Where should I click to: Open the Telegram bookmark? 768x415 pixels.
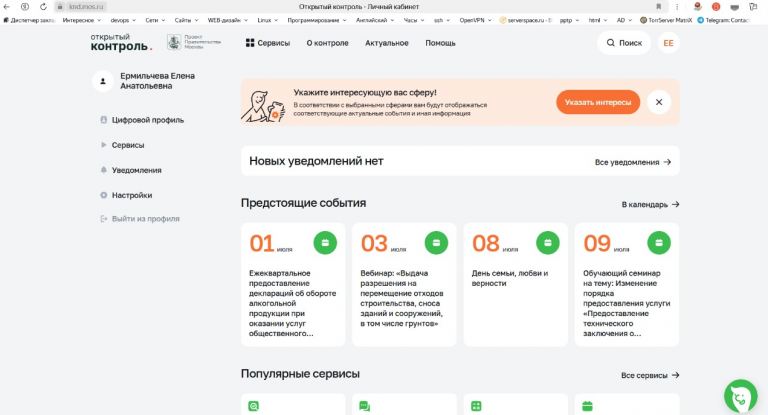pyautogui.click(x=723, y=21)
